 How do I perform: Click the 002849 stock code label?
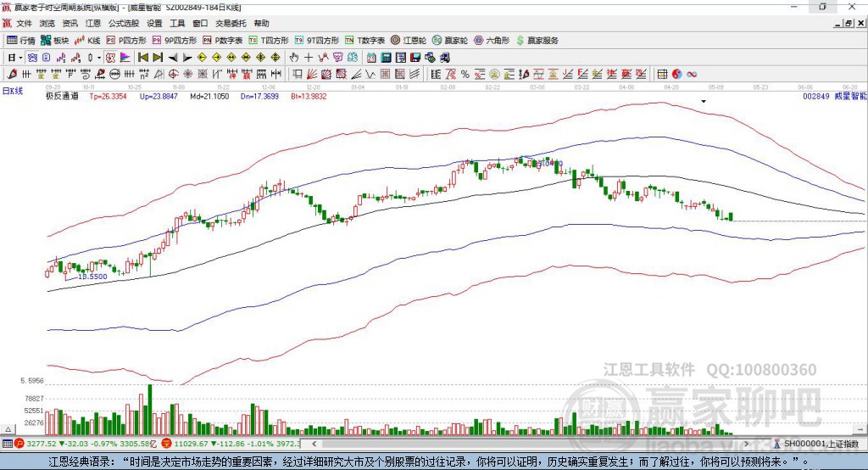click(816, 96)
